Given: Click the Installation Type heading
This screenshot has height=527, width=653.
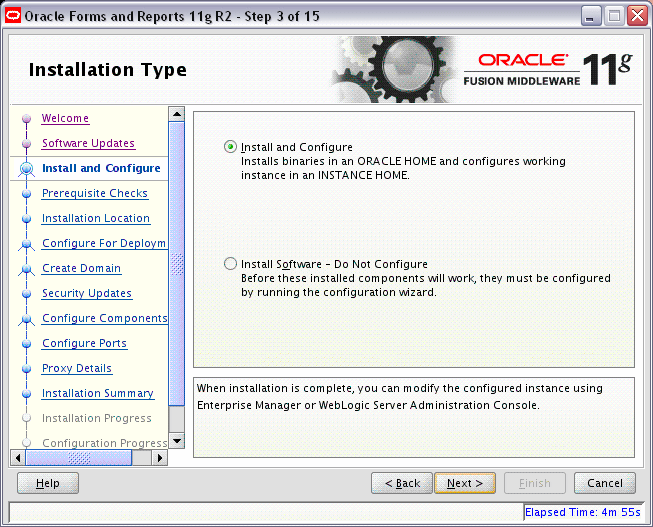Looking at the screenshot, I should (107, 70).
